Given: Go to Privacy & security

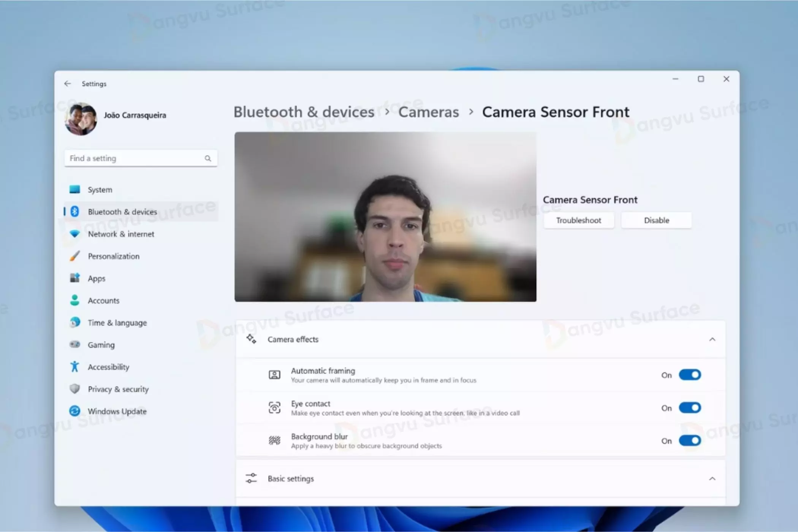Looking at the screenshot, I should click(x=141, y=389).
